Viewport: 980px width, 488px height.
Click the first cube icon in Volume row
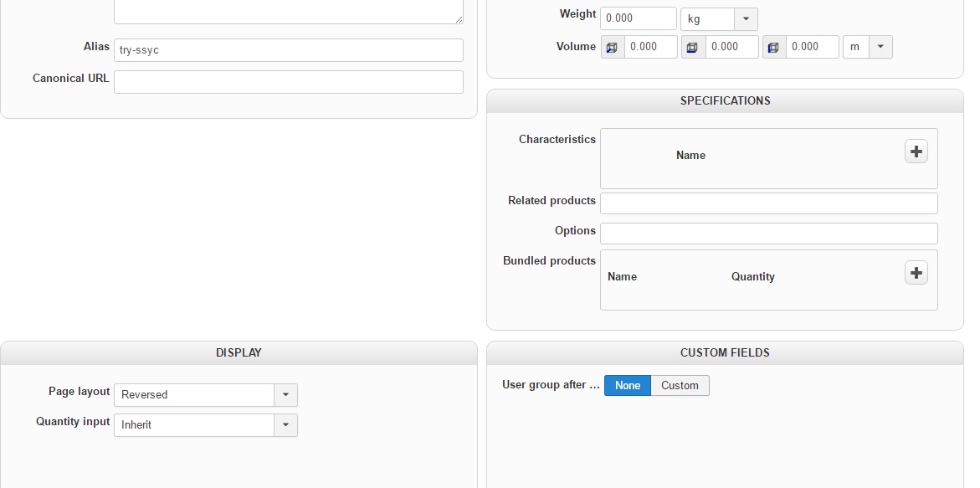pyautogui.click(x=612, y=48)
